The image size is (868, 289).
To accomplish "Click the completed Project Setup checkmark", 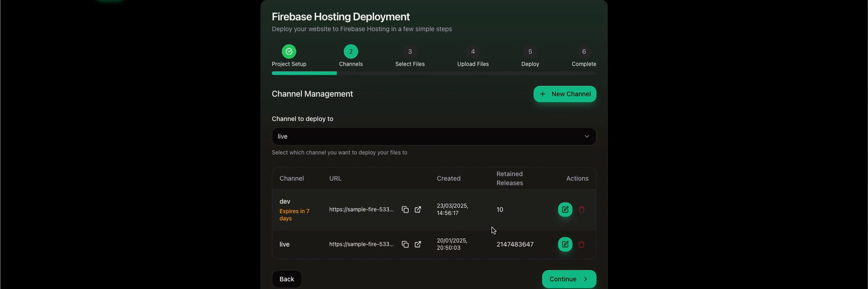I will click(x=289, y=51).
